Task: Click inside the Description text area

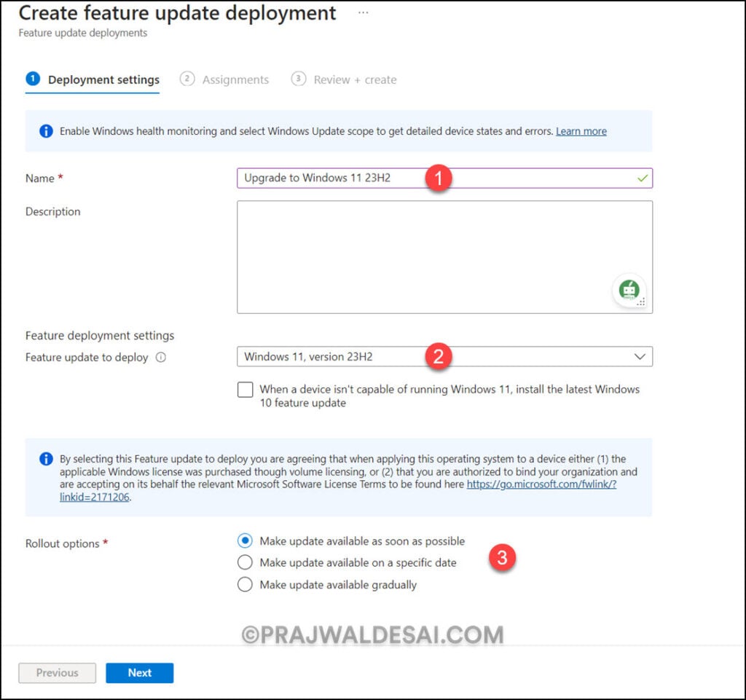Action: (444, 257)
